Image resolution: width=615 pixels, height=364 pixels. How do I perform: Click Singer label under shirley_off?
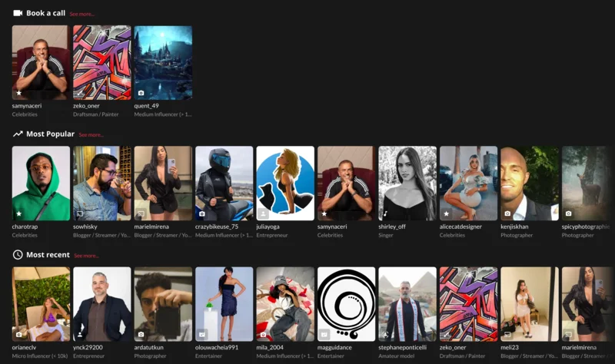pyautogui.click(x=386, y=235)
